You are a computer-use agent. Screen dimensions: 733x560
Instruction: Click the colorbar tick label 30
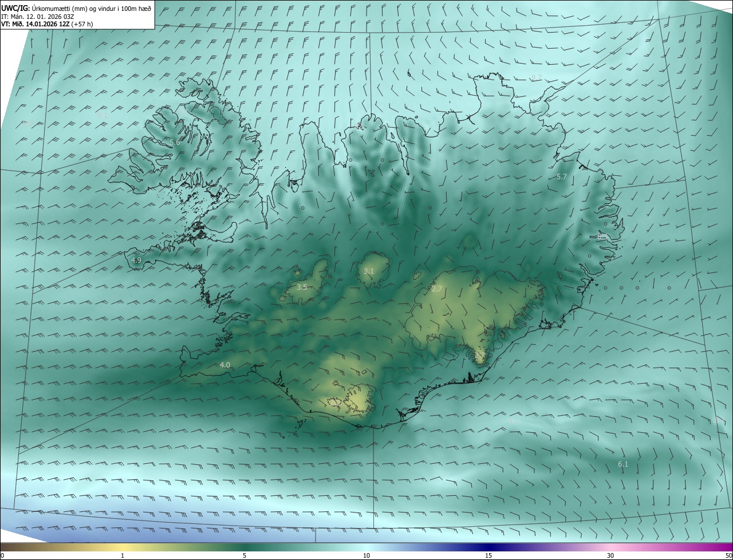610,555
